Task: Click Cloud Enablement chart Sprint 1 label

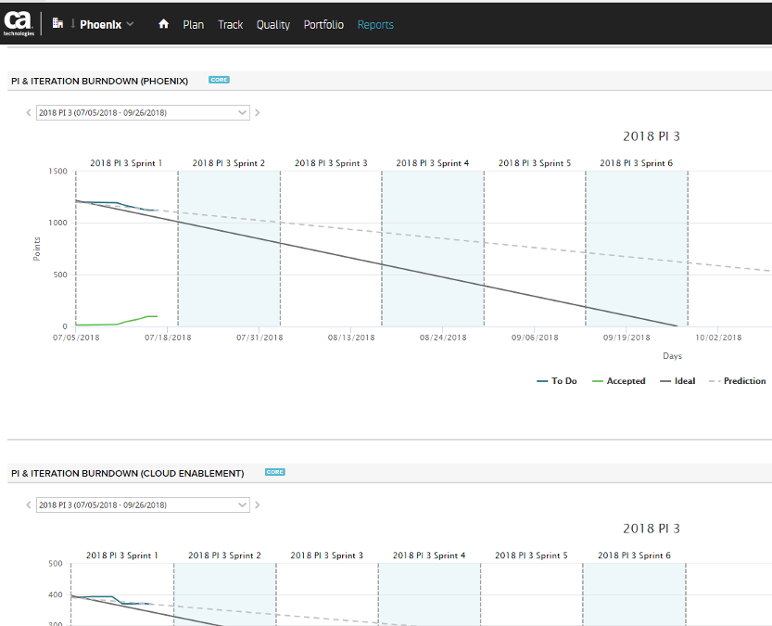Action: click(122, 555)
